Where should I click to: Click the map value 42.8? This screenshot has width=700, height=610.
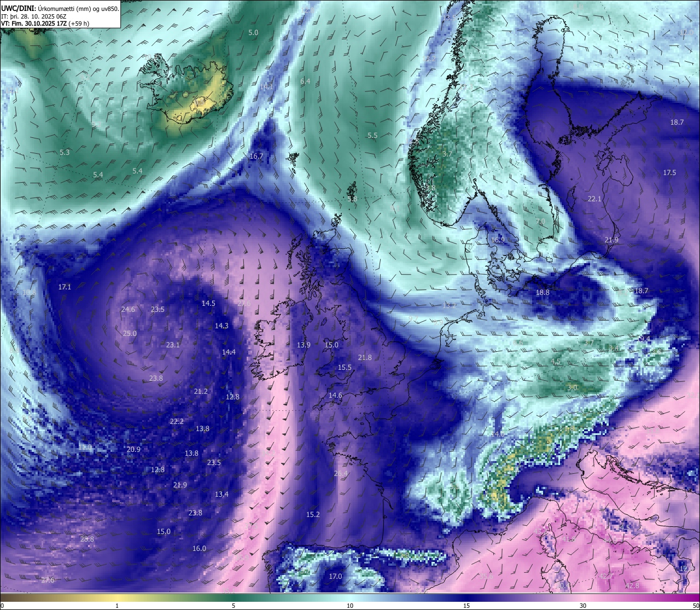point(632,586)
